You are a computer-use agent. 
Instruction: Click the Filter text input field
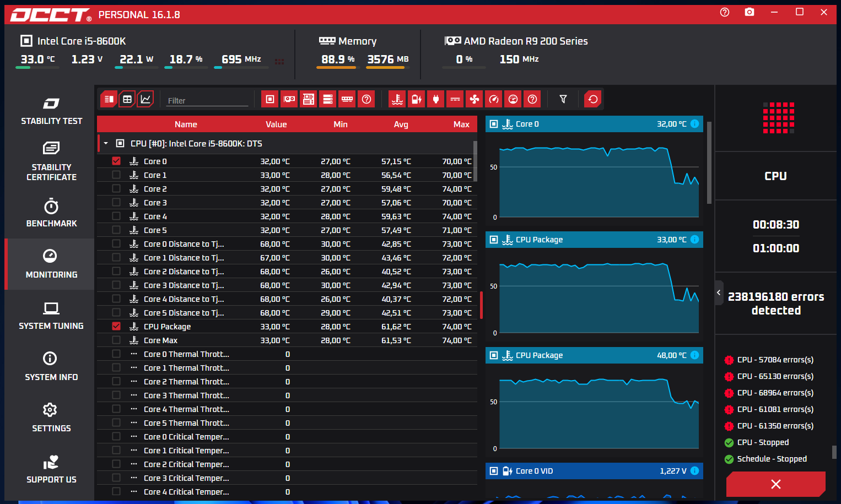207,101
